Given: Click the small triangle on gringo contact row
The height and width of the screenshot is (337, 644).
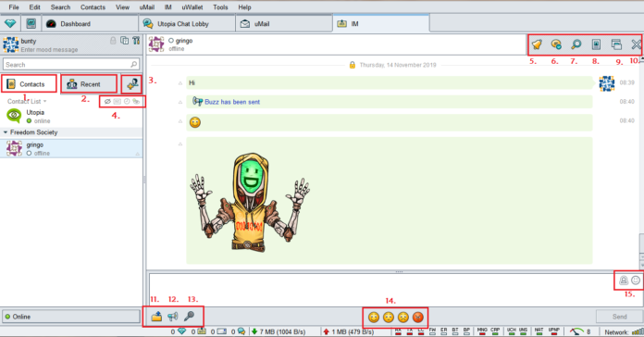Looking at the screenshot, I should coord(138,154).
